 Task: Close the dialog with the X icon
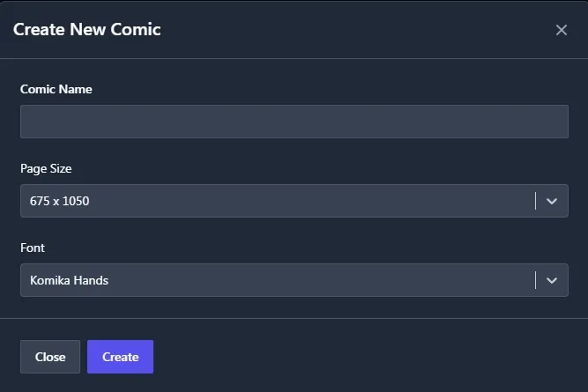pyautogui.click(x=562, y=30)
